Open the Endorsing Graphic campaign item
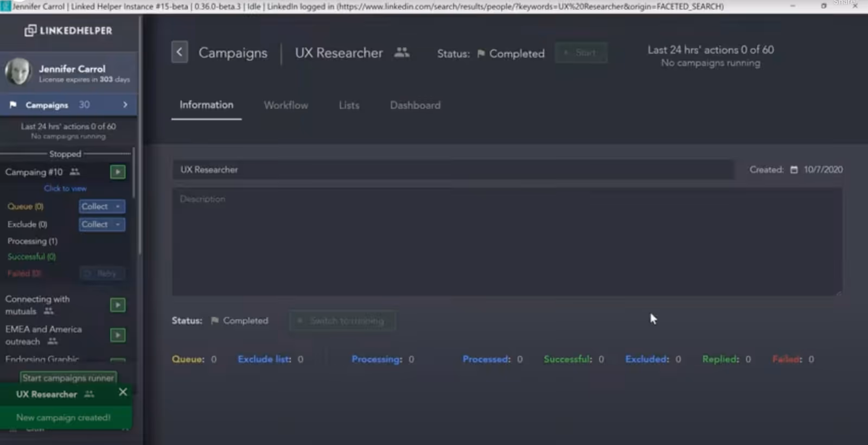This screenshot has height=445, width=868. pyautogui.click(x=42, y=359)
